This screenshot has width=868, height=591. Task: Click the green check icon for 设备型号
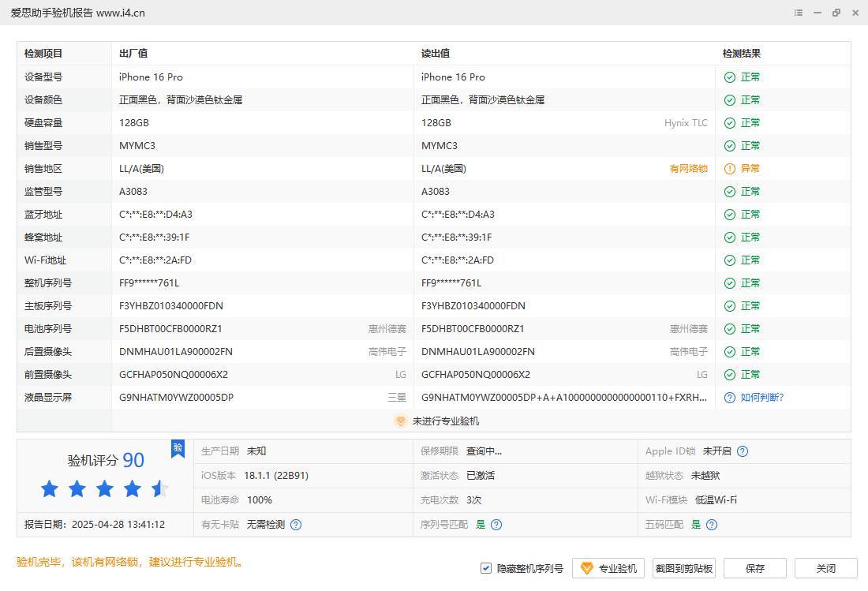click(730, 77)
